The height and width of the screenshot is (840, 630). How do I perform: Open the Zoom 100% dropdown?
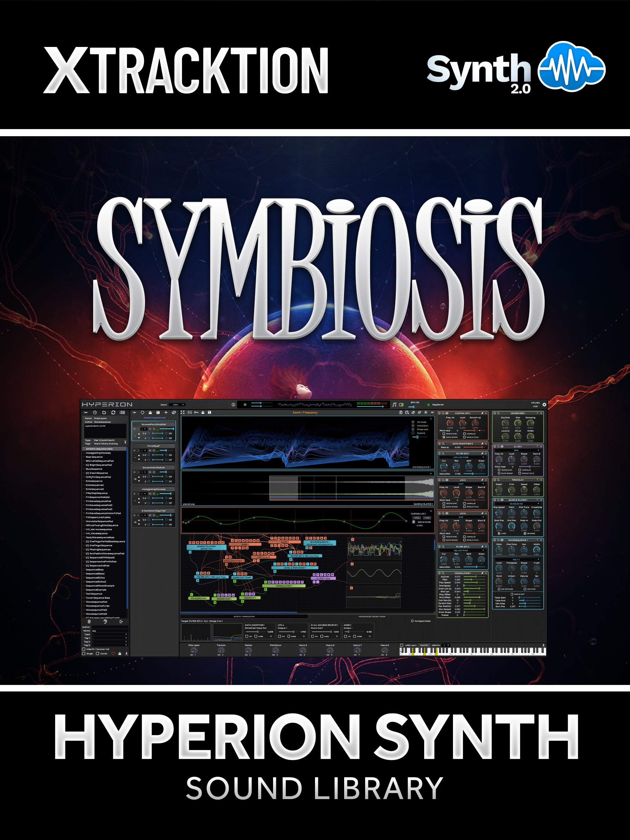pos(177,405)
